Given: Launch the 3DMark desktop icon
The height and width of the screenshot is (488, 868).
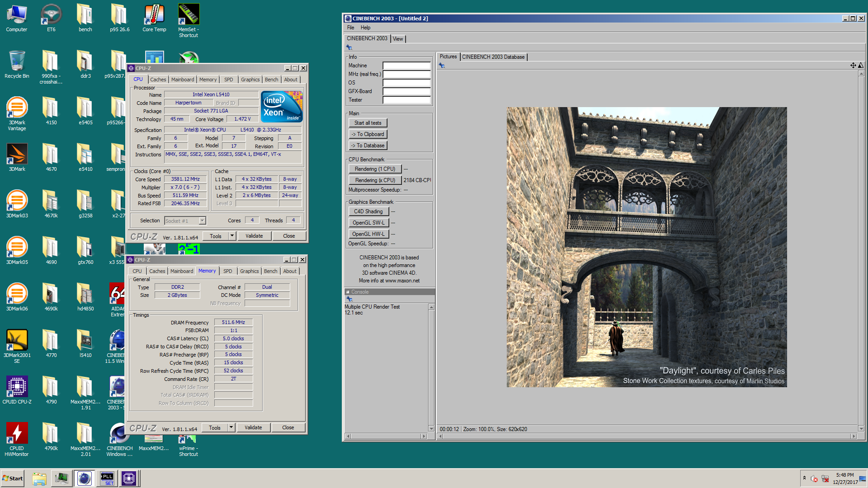Looking at the screenshot, I should click(x=17, y=157).
